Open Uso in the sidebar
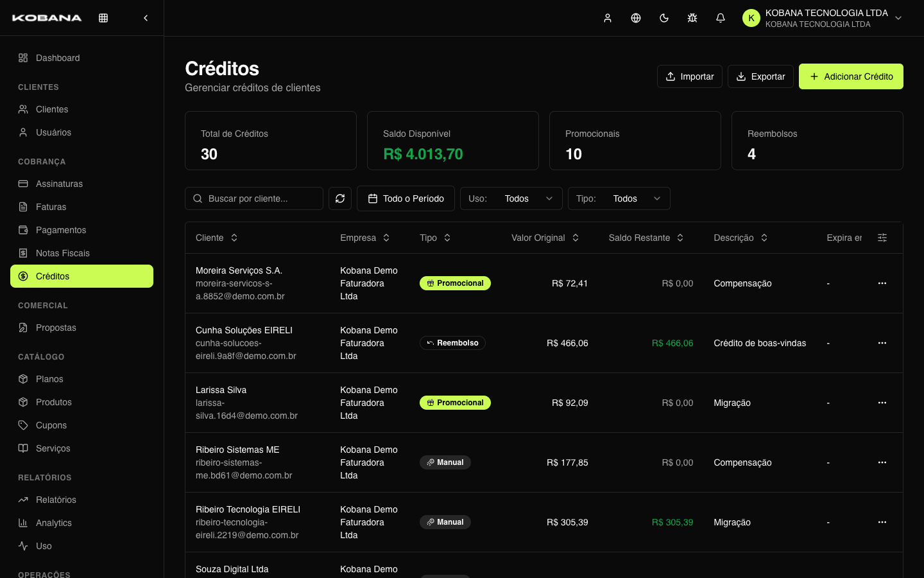 [x=81, y=546]
